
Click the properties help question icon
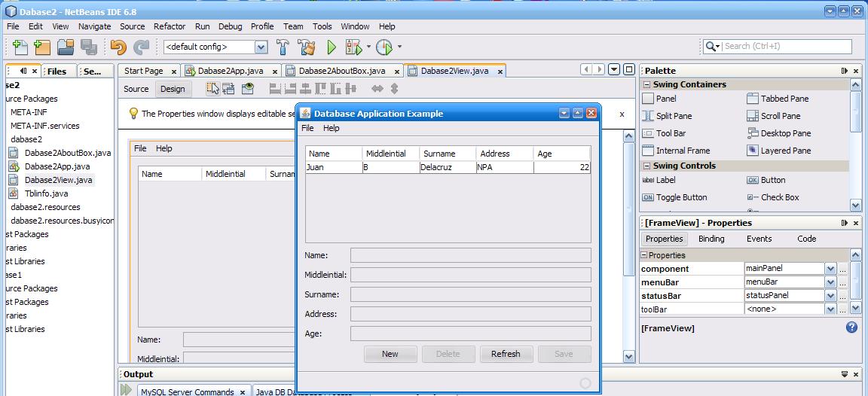click(x=851, y=327)
